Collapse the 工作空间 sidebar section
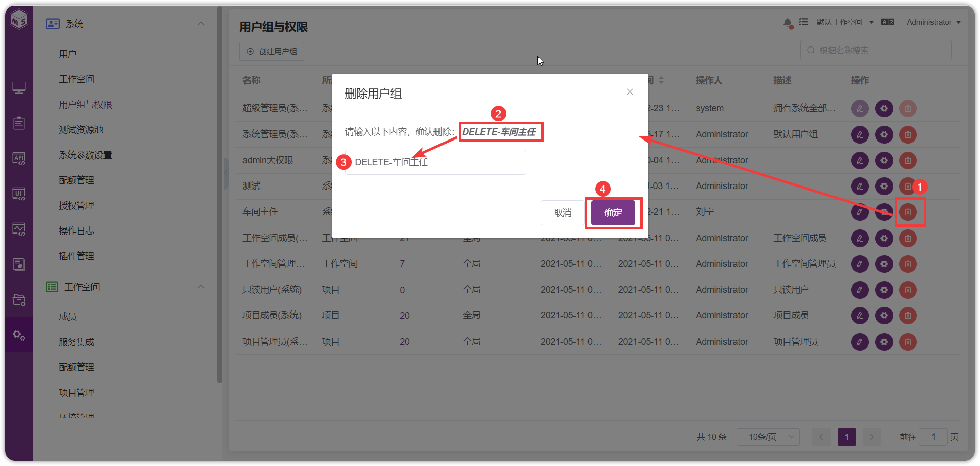 [201, 287]
